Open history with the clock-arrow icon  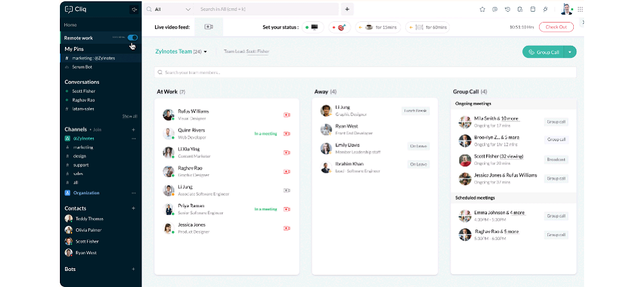coord(507,9)
